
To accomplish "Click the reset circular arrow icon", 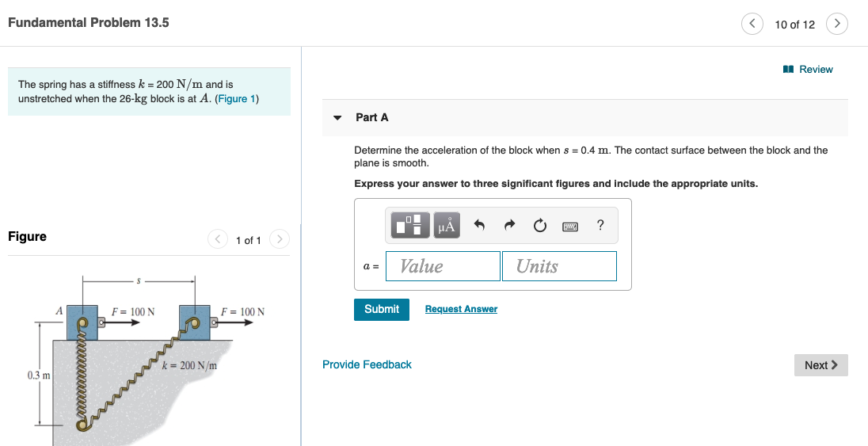I will click(x=540, y=226).
